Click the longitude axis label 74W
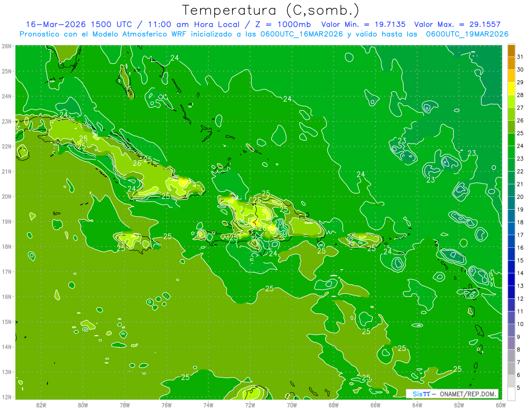Viewport: 532px width, 411px height. pos(208,405)
